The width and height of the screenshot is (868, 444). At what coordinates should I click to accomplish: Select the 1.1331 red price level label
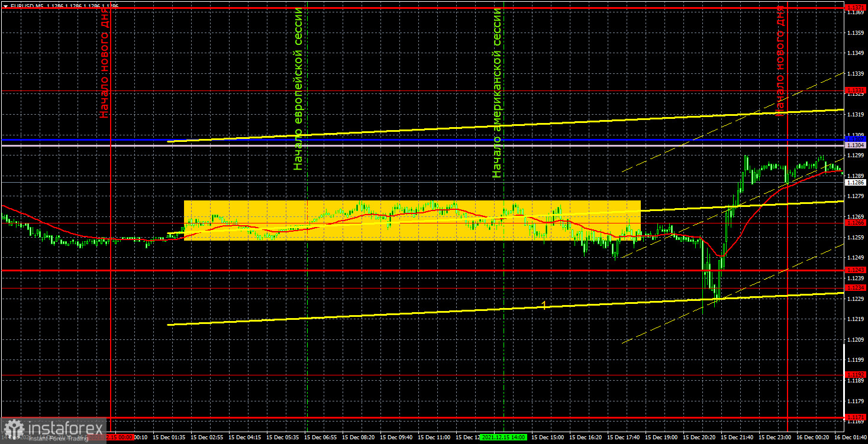pos(855,91)
